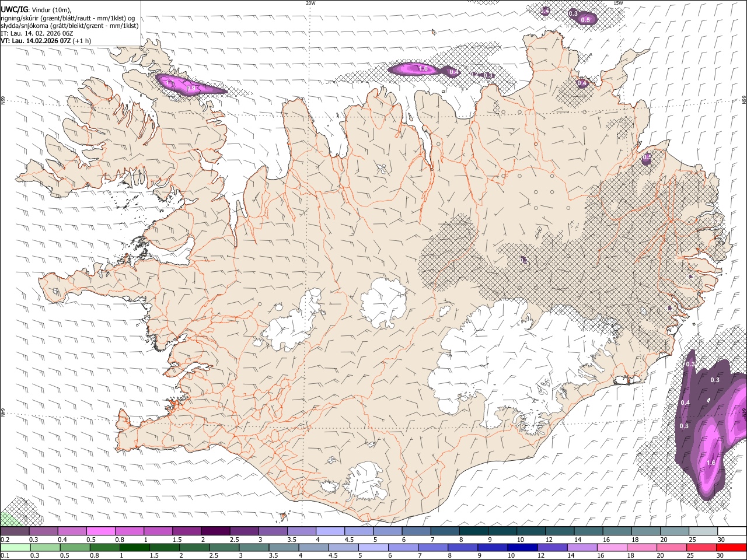Pick the upper scale swatch between 12 and 14
Image resolution: width=747 pixels, height=560 pixels.
560,531
